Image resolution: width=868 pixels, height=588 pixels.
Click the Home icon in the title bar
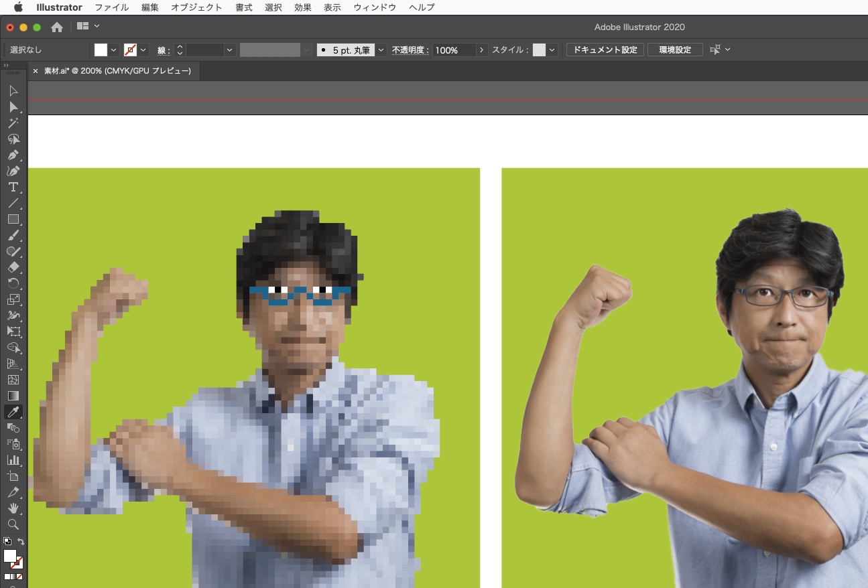57,27
